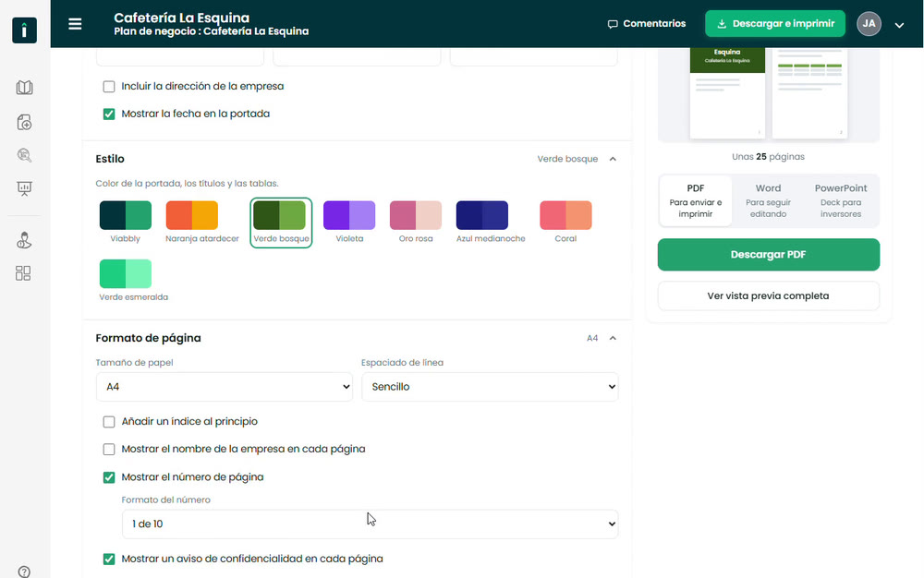
Task: Switch to the PDF format tab
Action: [x=696, y=200]
